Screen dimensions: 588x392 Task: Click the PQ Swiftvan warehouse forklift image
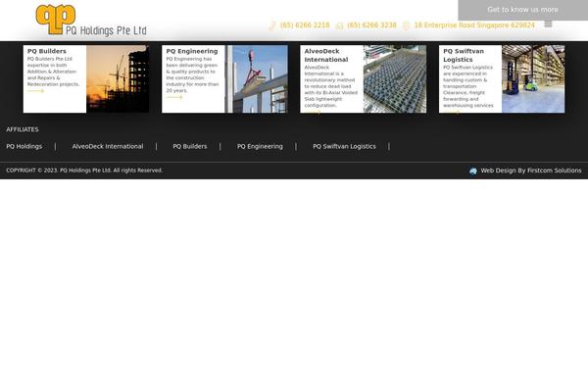coord(533,78)
